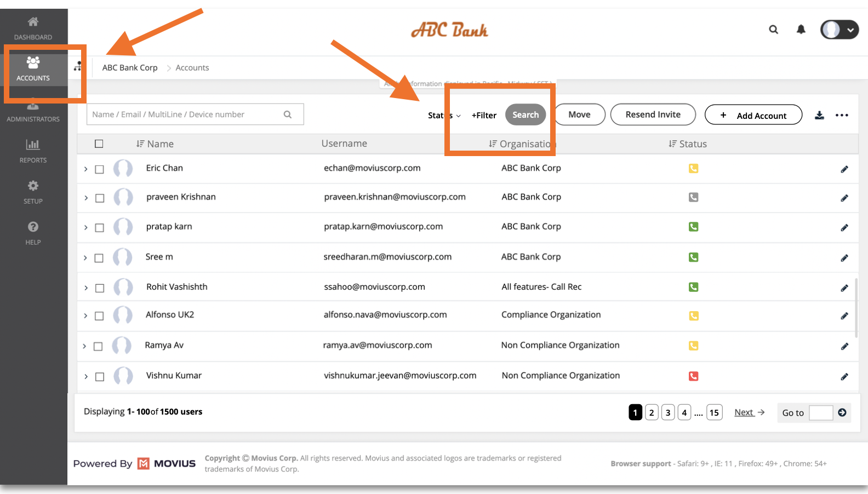Edit the Rohit Vashishth account
Screen dimensions: 868x494
coord(844,288)
